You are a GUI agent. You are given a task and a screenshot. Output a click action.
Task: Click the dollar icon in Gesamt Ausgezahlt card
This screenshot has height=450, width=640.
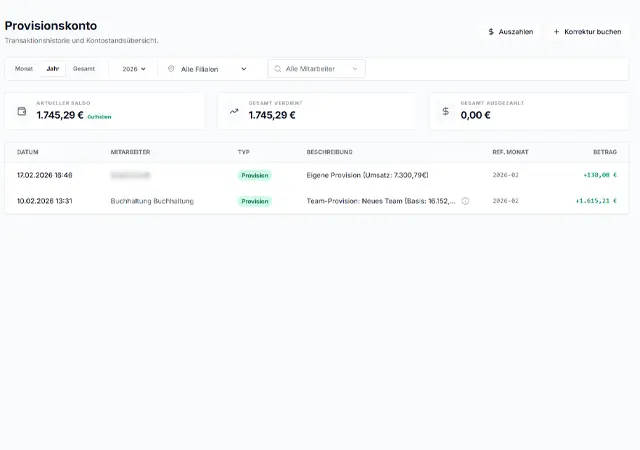pyautogui.click(x=446, y=111)
